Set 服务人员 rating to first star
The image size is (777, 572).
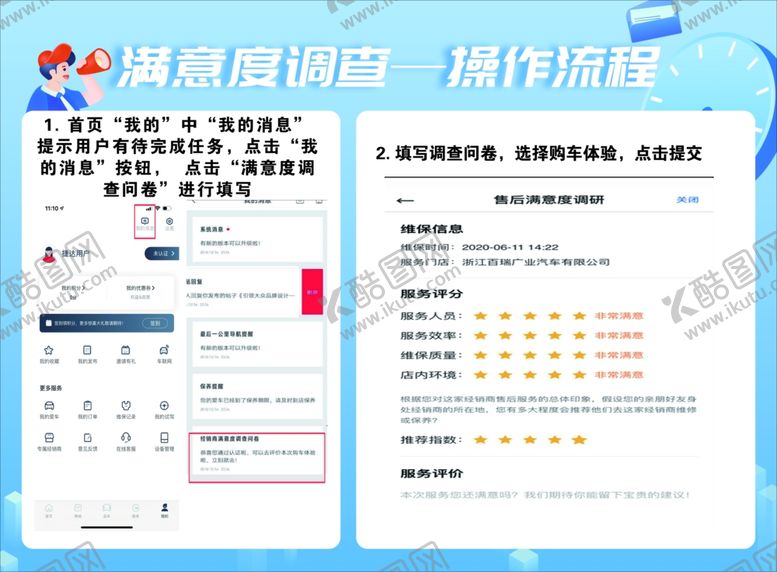480,316
